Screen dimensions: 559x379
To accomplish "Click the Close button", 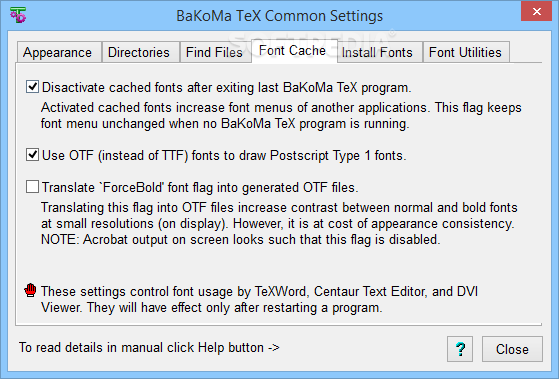I will coord(512,349).
